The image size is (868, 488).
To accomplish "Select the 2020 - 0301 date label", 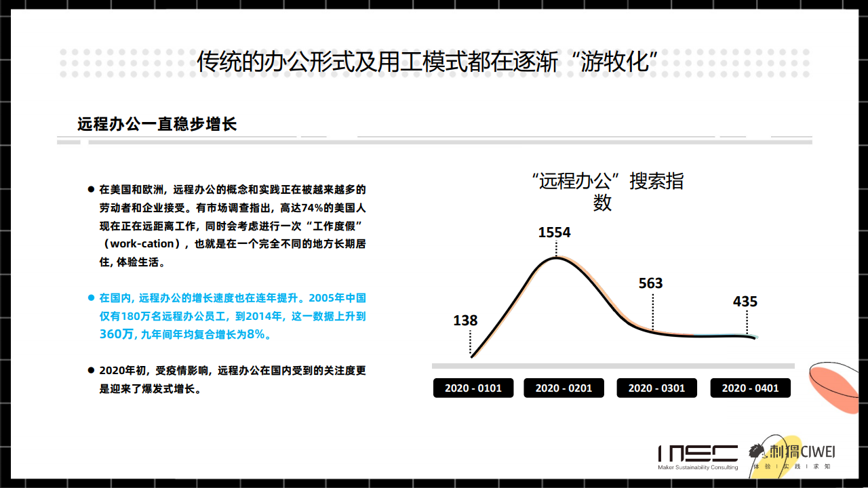I will click(x=656, y=388).
